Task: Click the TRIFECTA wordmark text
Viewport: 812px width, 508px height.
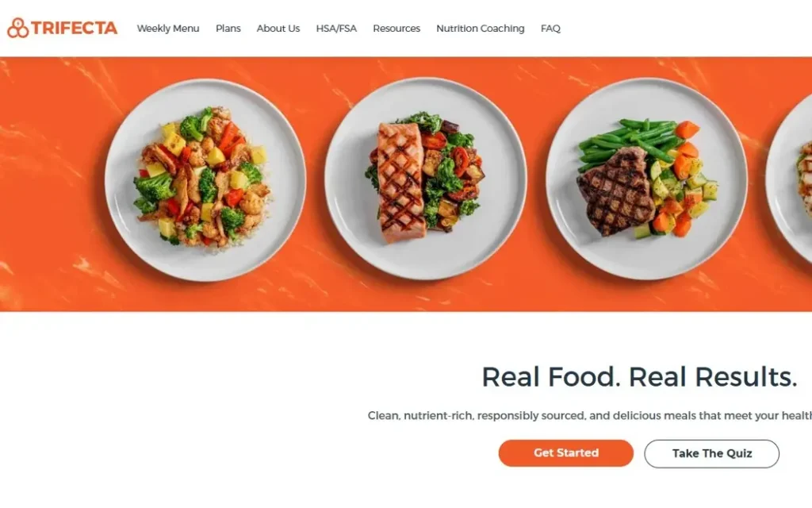Action: [x=74, y=28]
